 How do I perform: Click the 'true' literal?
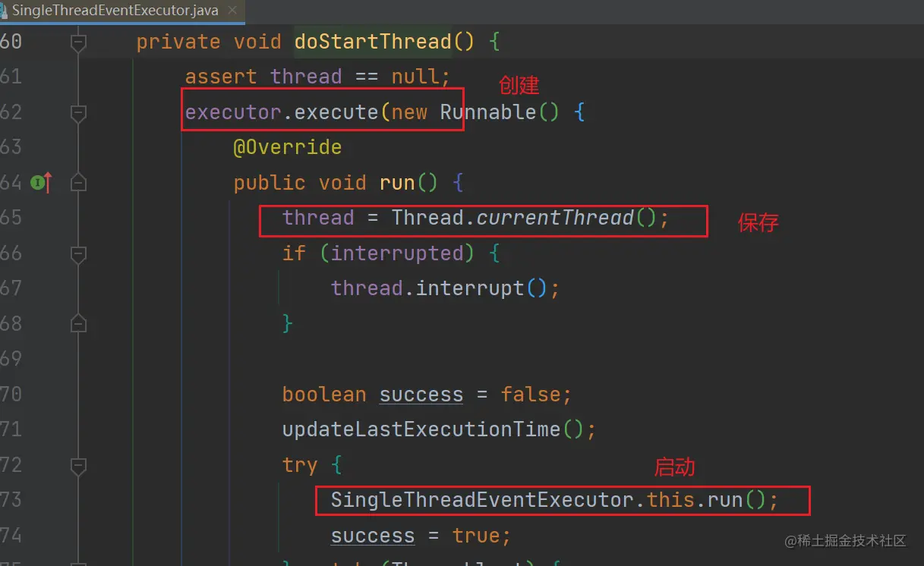(x=476, y=536)
